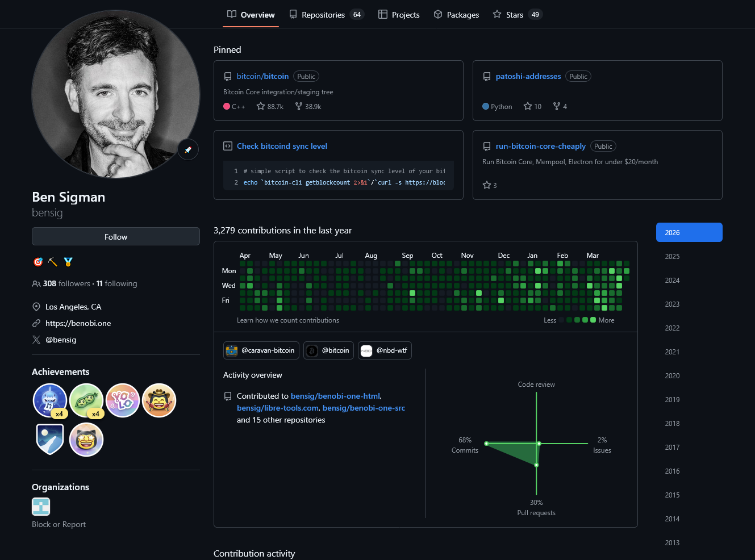
Task: Open the patoshi-addresses pinned repository
Action: (x=528, y=76)
